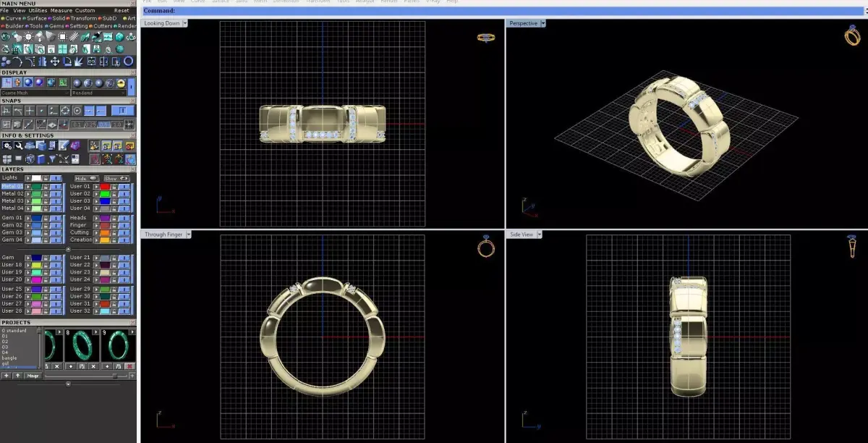
Task: Toggle visibility of the Lights layer
Action: click(56, 178)
